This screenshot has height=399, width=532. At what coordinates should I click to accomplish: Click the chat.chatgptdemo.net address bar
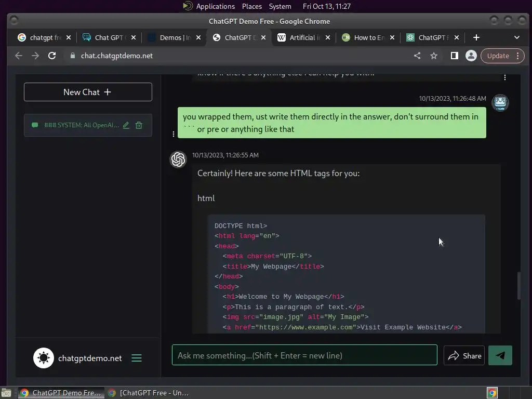pos(117,56)
